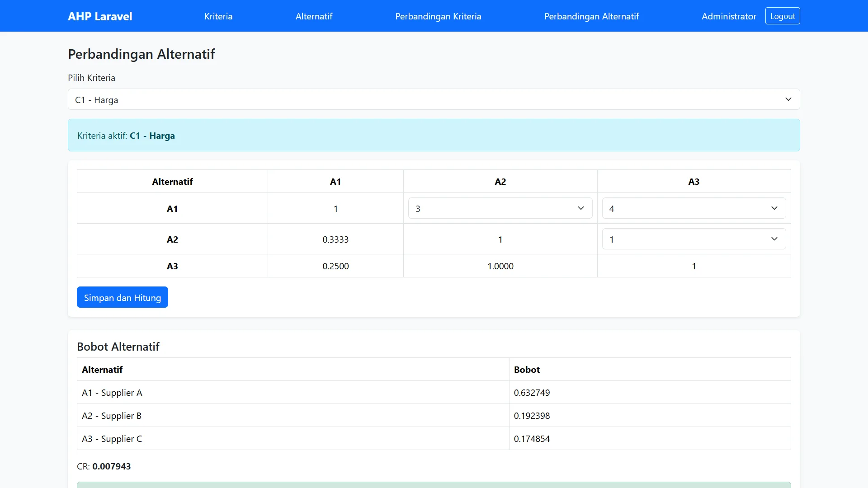
Task: Click the Pilih Kriteria label
Action: (x=91, y=78)
